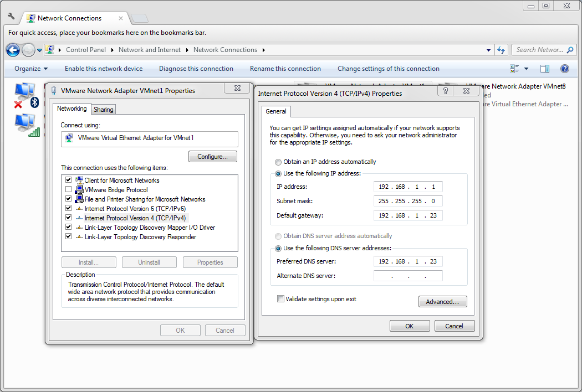Click the Alternate DNS server field
The width and height of the screenshot is (582, 392).
(408, 276)
